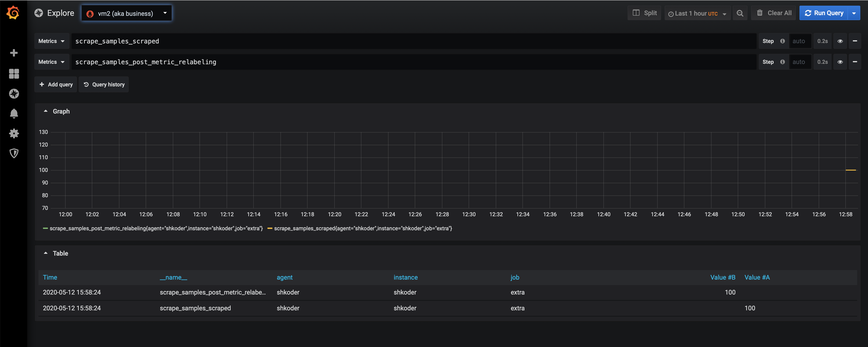Image resolution: width=868 pixels, height=347 pixels.
Task: Open Query history
Action: (104, 85)
